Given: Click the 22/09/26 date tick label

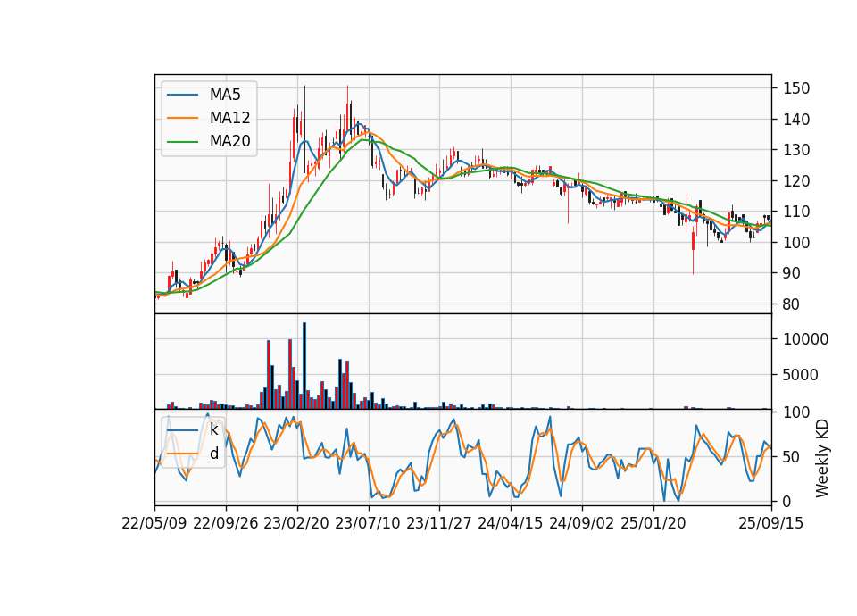Looking at the screenshot, I should pos(226,523).
